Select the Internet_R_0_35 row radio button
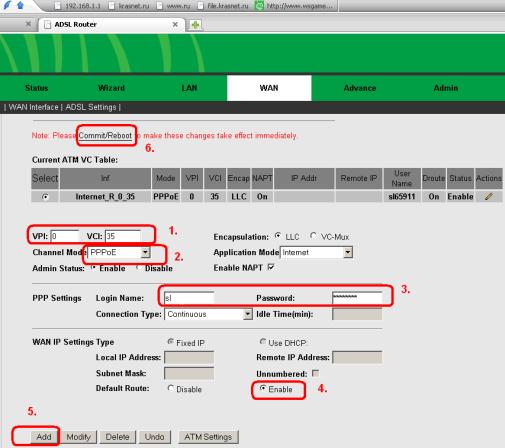The image size is (505, 448). pyautogui.click(x=45, y=197)
